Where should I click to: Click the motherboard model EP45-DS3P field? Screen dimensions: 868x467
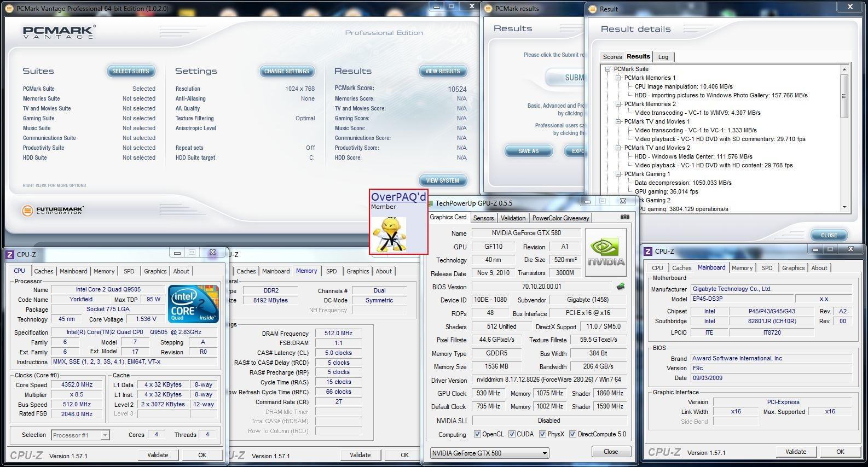click(x=742, y=299)
